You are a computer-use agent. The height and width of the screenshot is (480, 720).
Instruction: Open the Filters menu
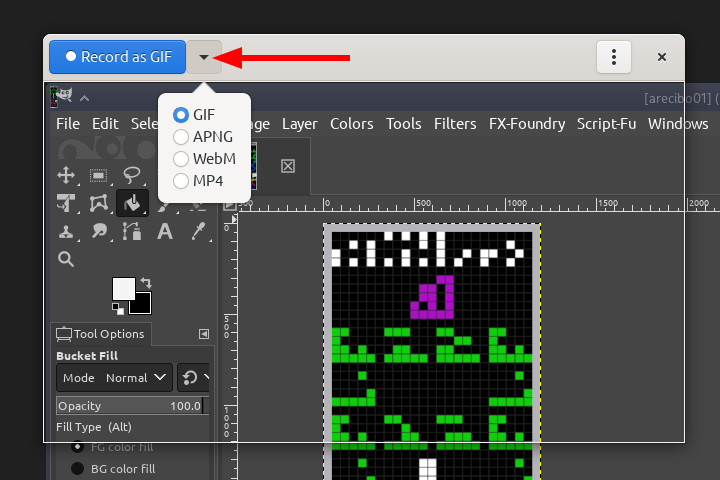[455, 124]
